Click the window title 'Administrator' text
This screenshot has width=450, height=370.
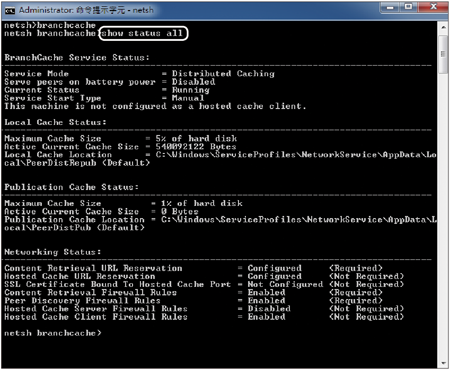tap(46, 10)
